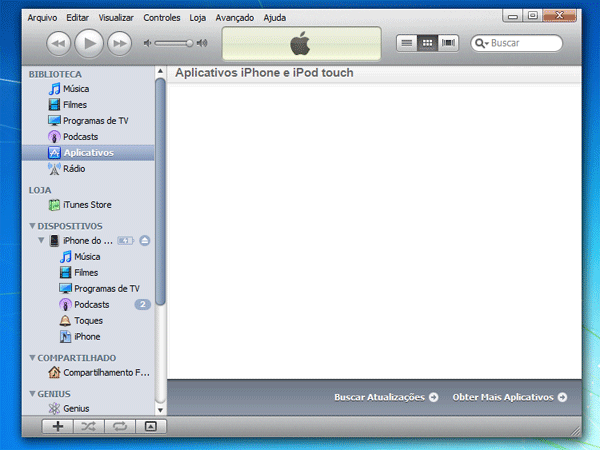Click Obter Mais Aplicativos link
600x450 pixels.
tap(510, 397)
